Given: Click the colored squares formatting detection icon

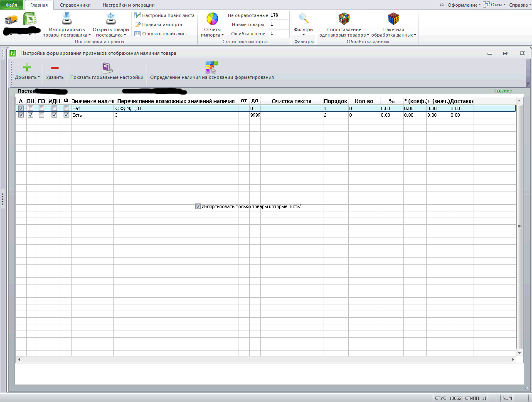Looking at the screenshot, I should click(212, 67).
